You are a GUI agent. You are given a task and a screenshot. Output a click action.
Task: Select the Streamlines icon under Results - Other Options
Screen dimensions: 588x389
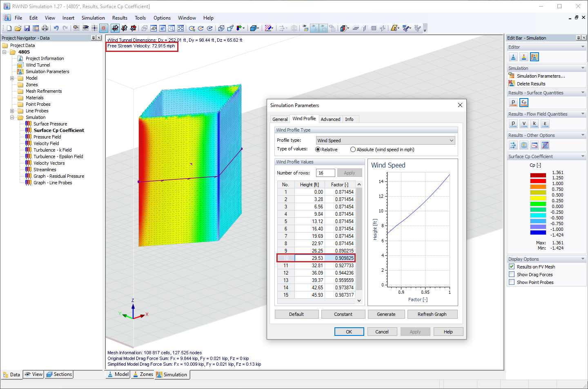coord(524,145)
